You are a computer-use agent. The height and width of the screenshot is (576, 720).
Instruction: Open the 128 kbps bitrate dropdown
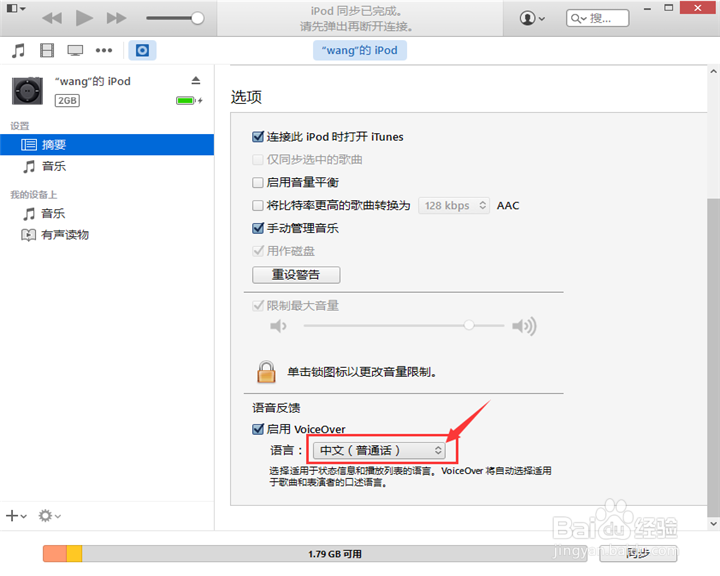coord(454,205)
